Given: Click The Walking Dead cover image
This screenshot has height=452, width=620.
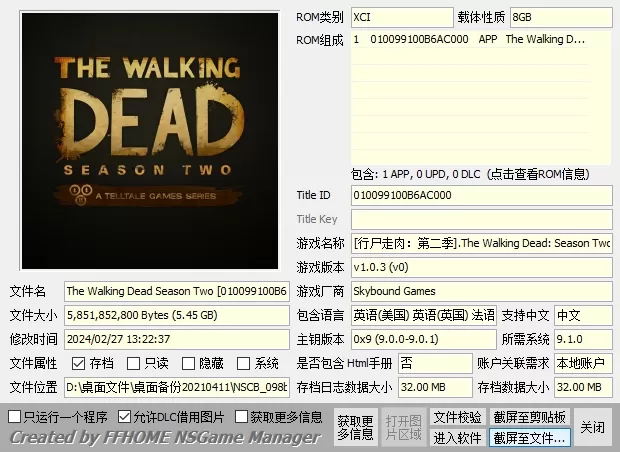Looking at the screenshot, I should [x=149, y=140].
